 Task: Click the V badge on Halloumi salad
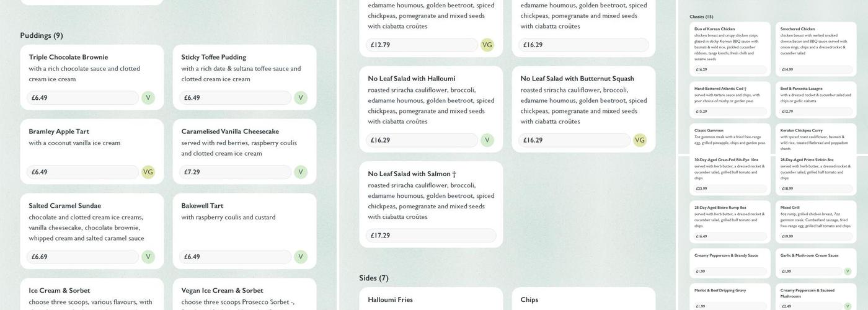(487, 140)
